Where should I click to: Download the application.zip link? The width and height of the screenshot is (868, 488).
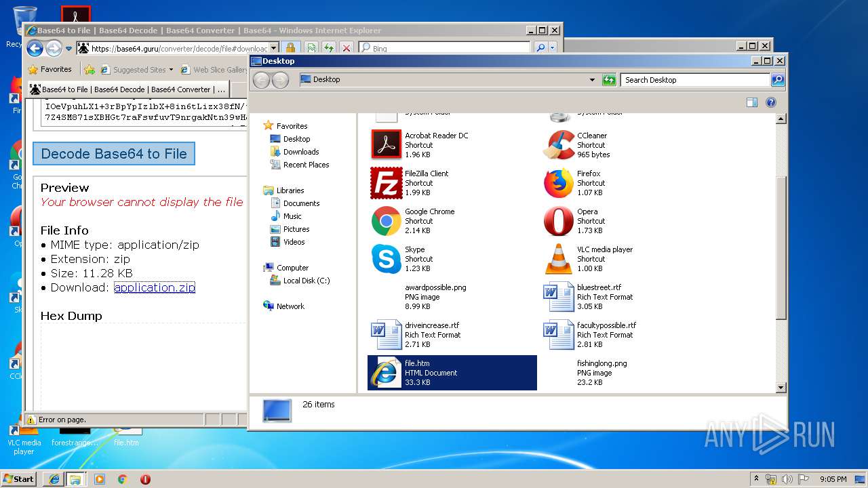155,287
